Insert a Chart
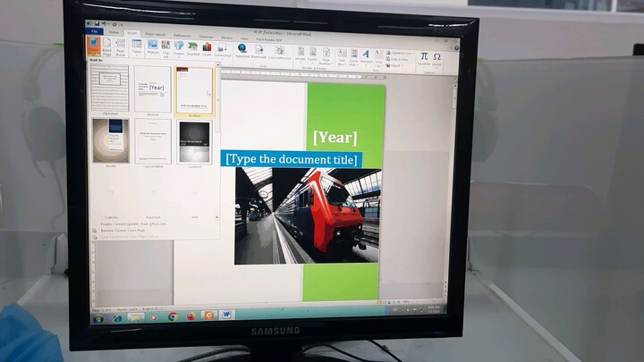 pos(207,50)
